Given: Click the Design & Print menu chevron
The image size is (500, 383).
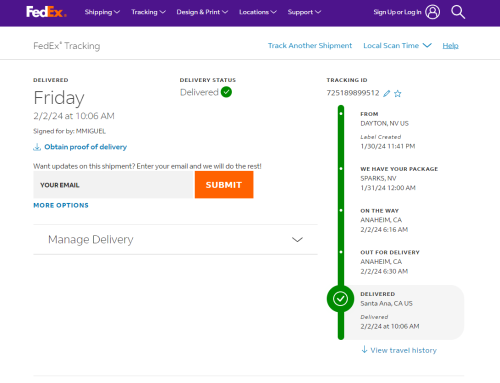Looking at the screenshot, I should [x=225, y=12].
